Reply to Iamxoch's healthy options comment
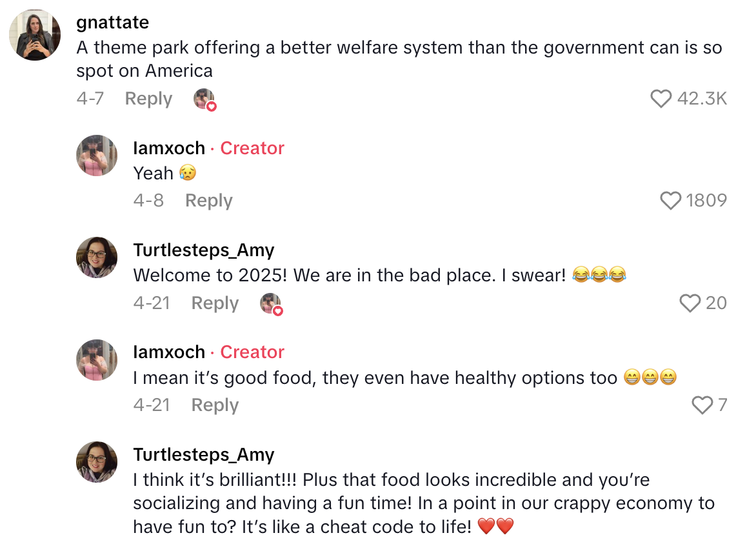The width and height of the screenshot is (756, 542). click(x=215, y=405)
